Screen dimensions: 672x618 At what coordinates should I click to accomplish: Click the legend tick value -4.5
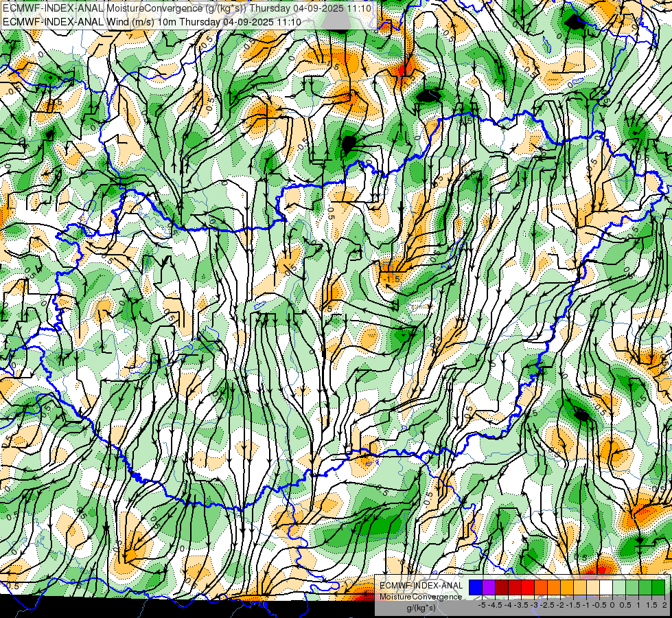pyautogui.click(x=495, y=605)
